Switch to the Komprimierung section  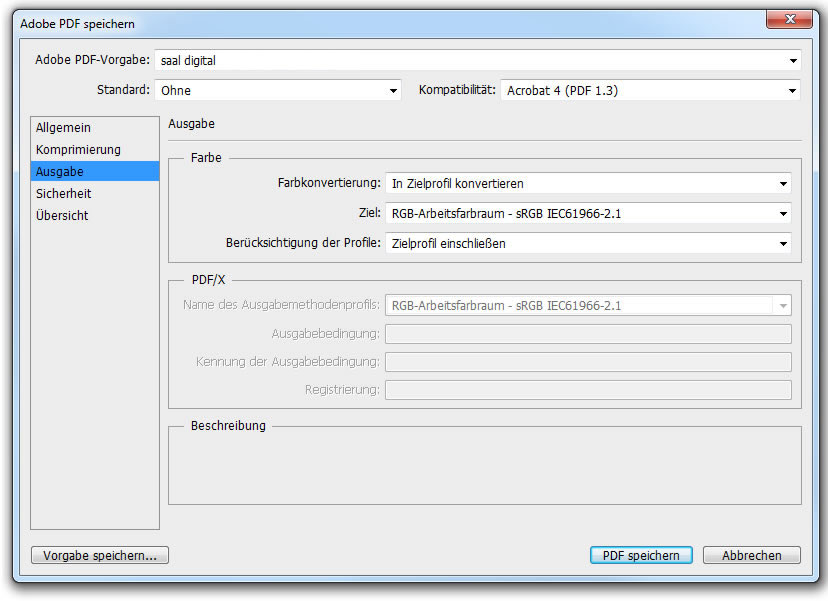[78, 150]
